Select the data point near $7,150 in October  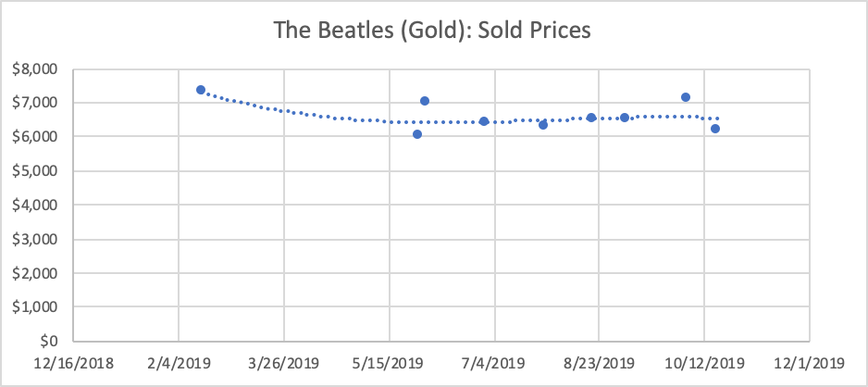point(686,97)
